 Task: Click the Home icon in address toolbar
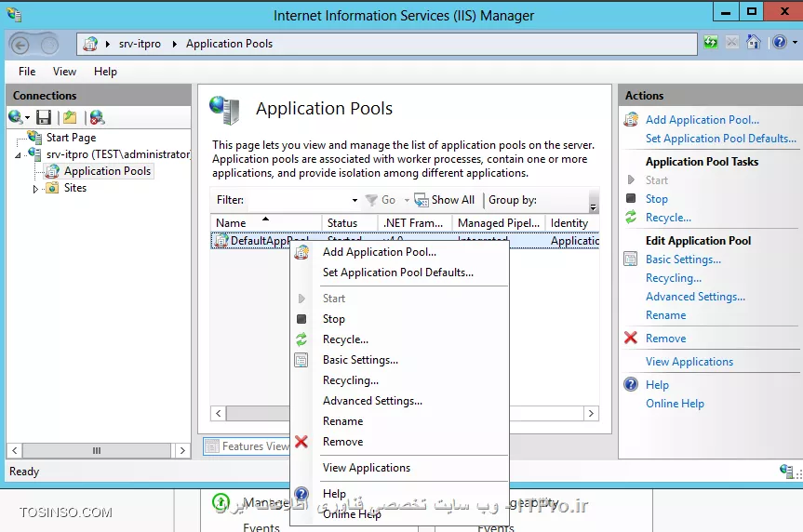pyautogui.click(x=754, y=42)
